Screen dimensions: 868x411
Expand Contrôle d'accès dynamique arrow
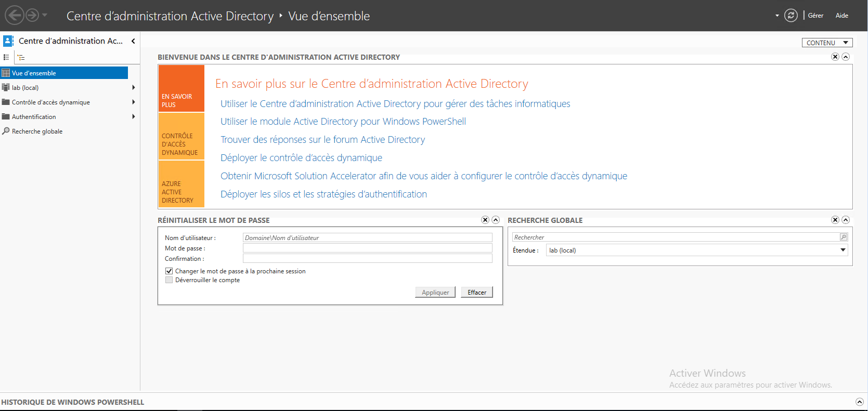click(134, 102)
